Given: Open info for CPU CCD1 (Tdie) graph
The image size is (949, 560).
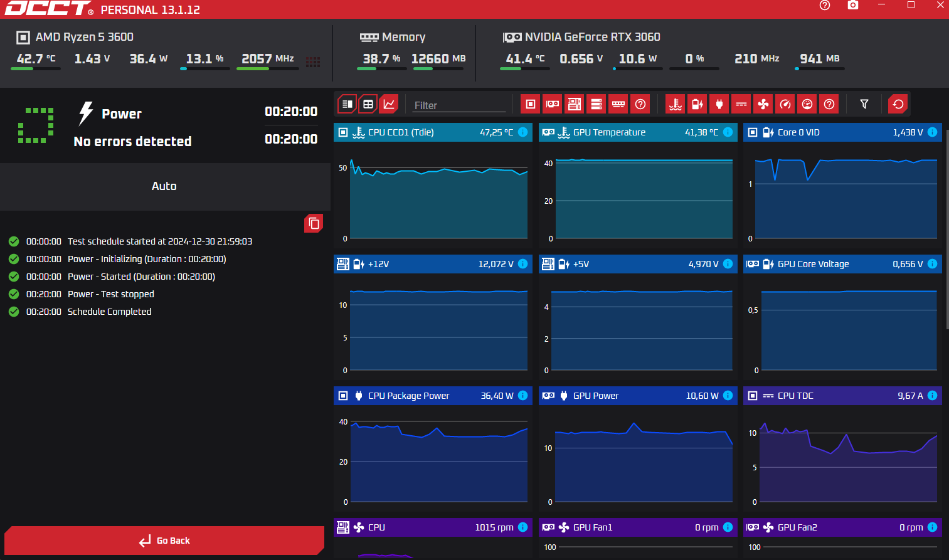Looking at the screenshot, I should click(522, 132).
